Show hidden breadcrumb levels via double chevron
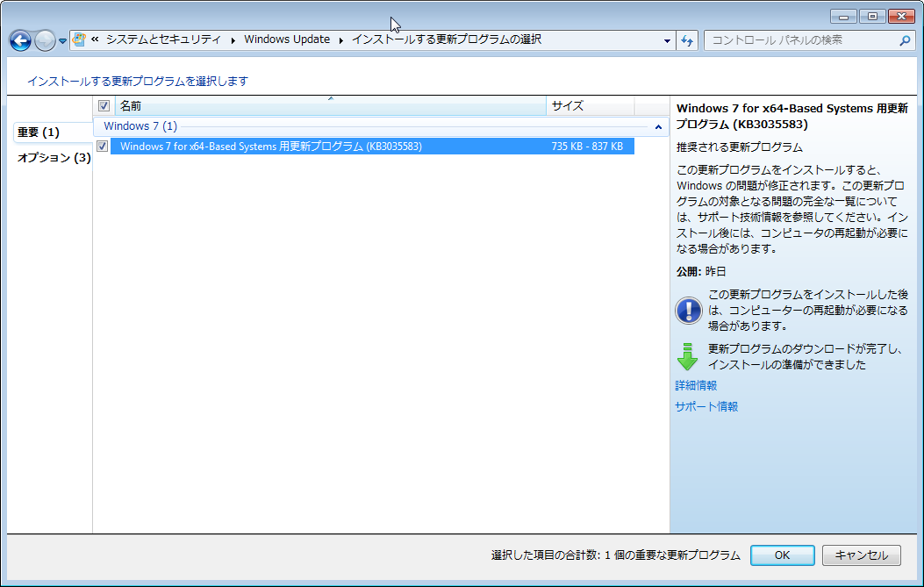This screenshot has width=924, height=587. 95,39
